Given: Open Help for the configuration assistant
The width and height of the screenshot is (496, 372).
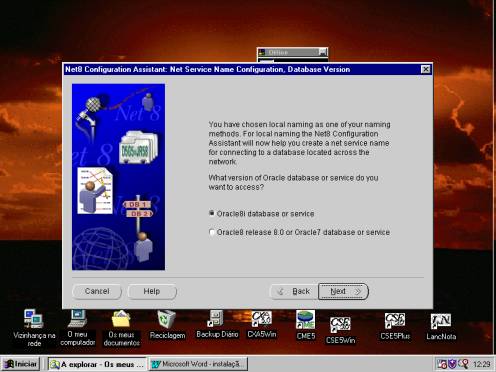Looking at the screenshot, I should coord(152,291).
